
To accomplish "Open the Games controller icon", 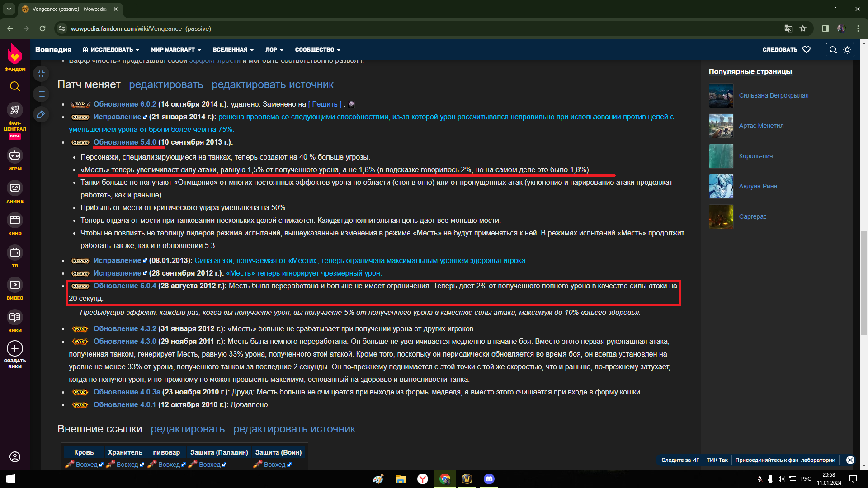I will point(15,155).
